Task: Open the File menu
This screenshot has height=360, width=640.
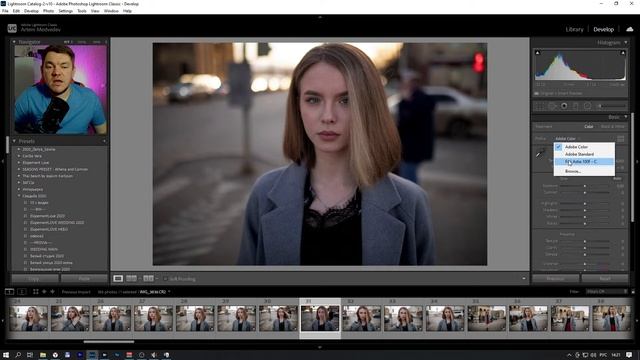Action: pos(5,11)
